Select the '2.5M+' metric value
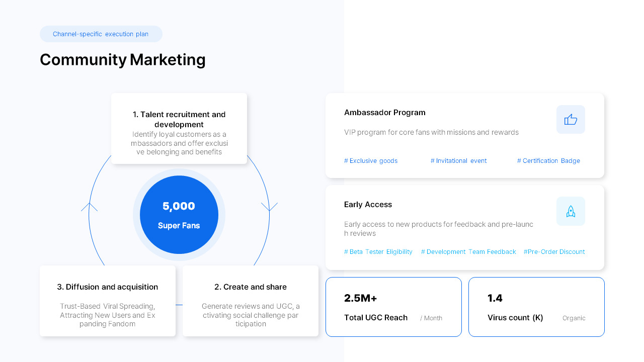Viewport: 644px width, 362px height. coord(361,298)
